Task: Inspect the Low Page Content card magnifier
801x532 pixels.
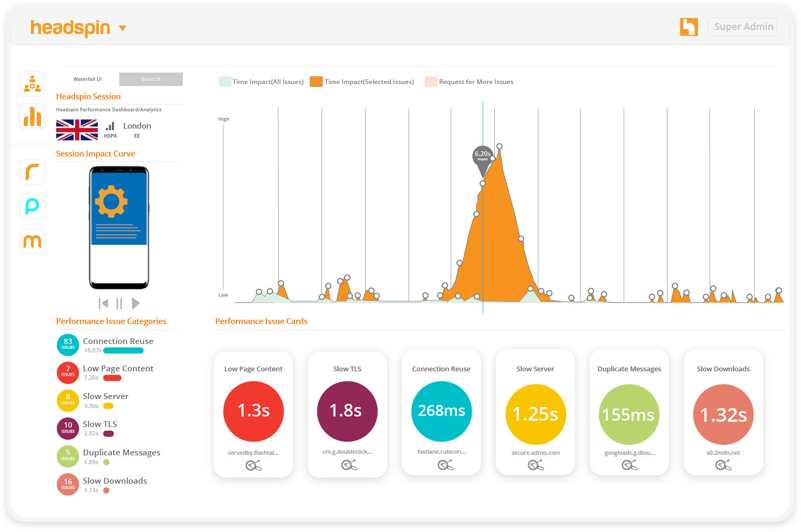Action: pos(253,465)
